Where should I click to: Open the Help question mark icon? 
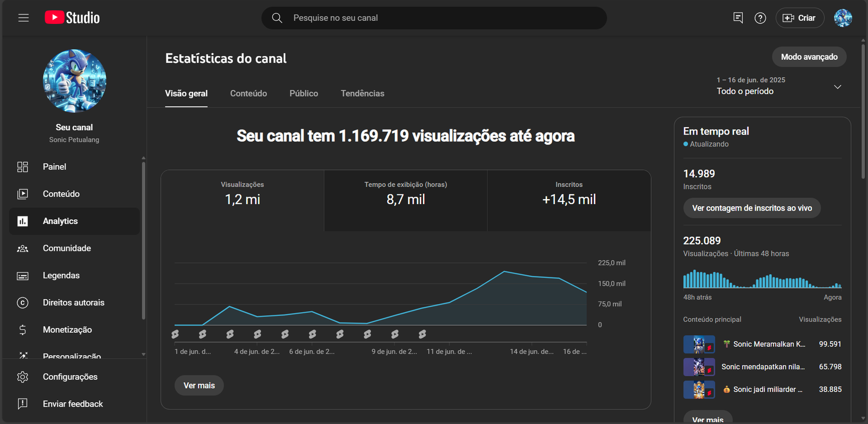pyautogui.click(x=761, y=18)
